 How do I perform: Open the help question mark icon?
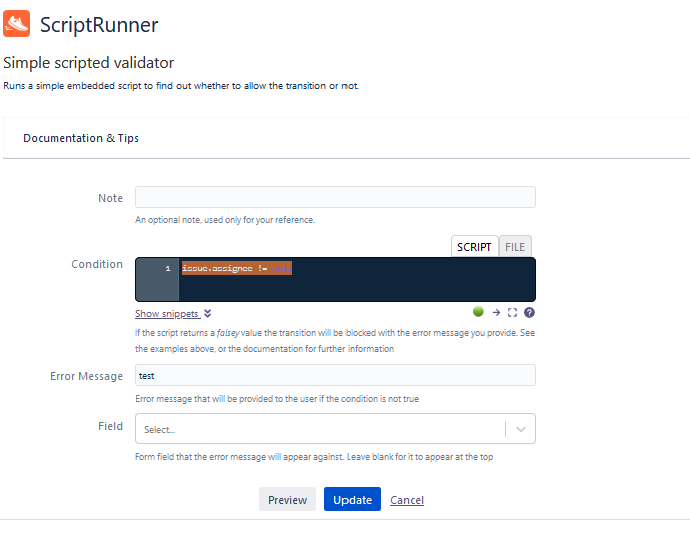529,312
